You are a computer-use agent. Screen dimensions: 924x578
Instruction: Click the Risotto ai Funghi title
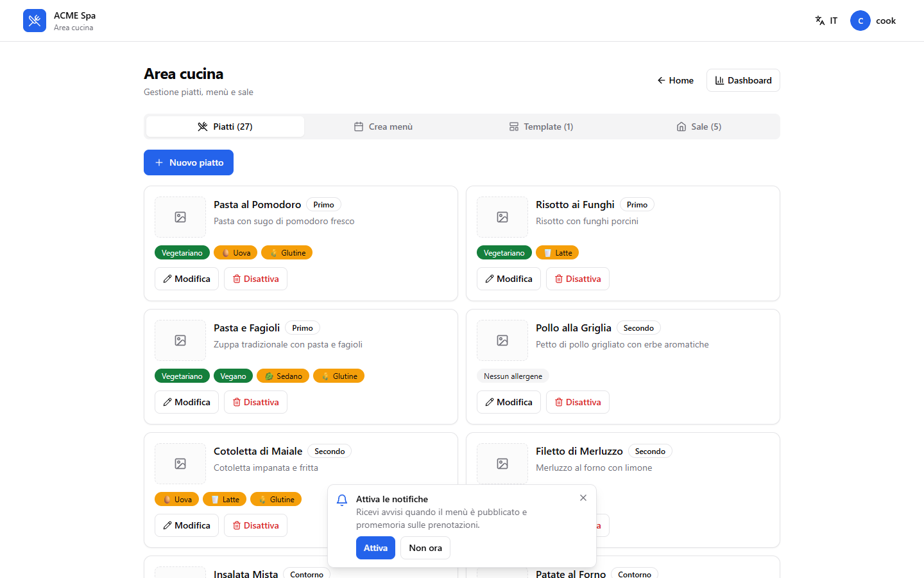click(x=575, y=204)
